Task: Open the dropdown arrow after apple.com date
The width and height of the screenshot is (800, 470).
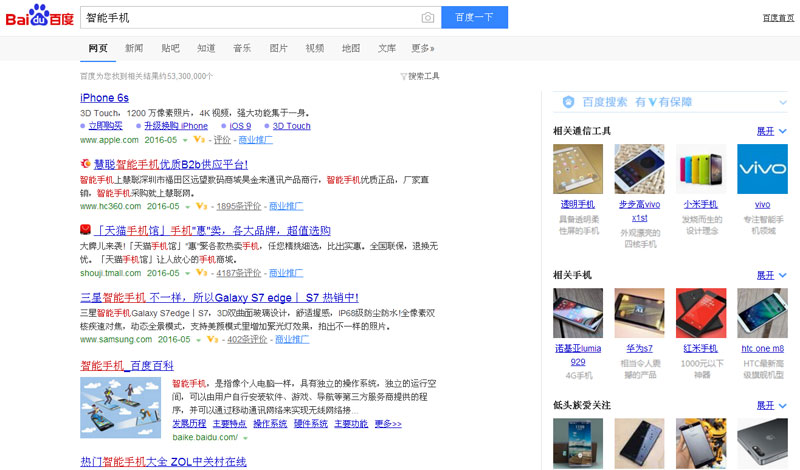Action: coord(188,140)
